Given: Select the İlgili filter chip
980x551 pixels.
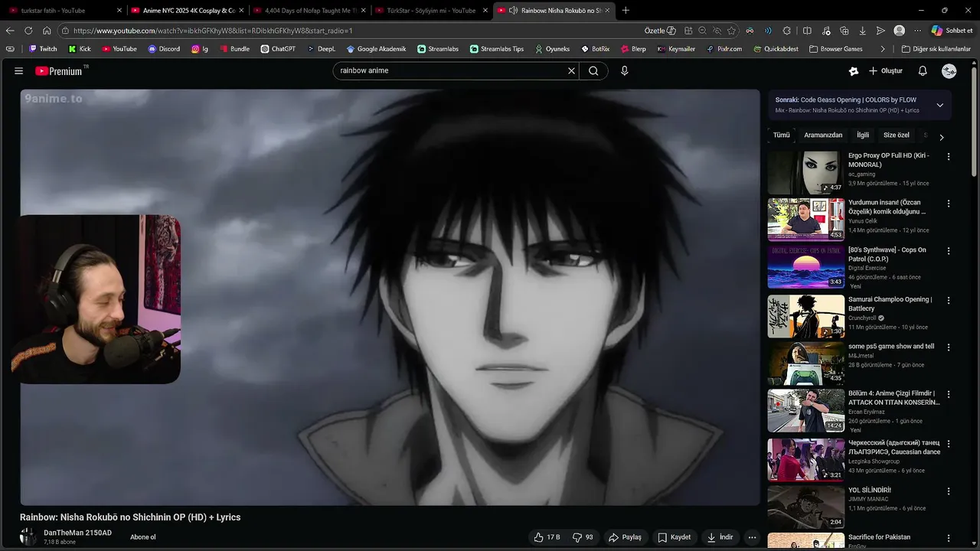Looking at the screenshot, I should tap(863, 135).
